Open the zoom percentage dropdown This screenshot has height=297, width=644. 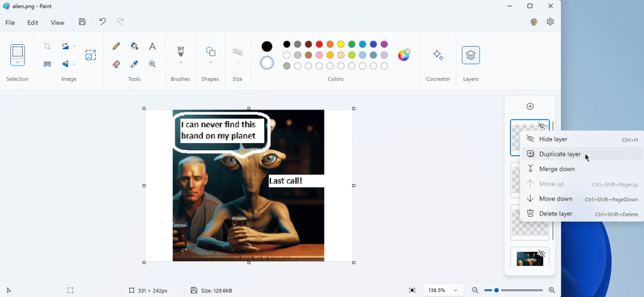click(x=455, y=290)
